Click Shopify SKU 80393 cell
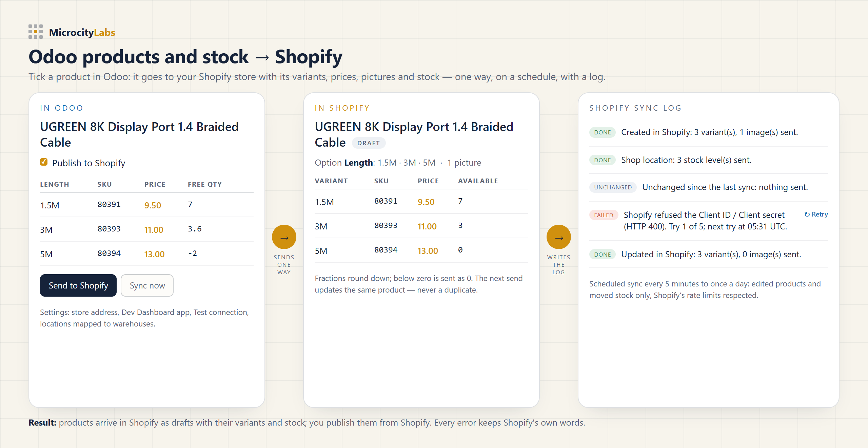Screen dimensions: 868x448 point(386,225)
